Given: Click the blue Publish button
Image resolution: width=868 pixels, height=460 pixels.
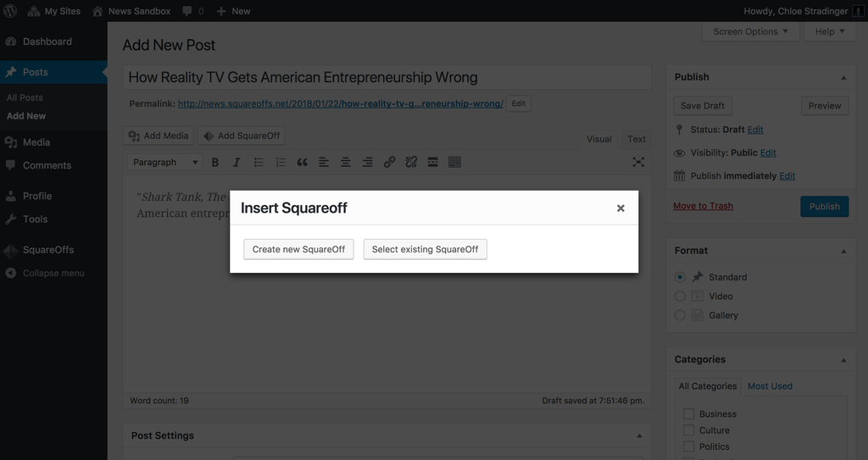Looking at the screenshot, I should [x=824, y=207].
